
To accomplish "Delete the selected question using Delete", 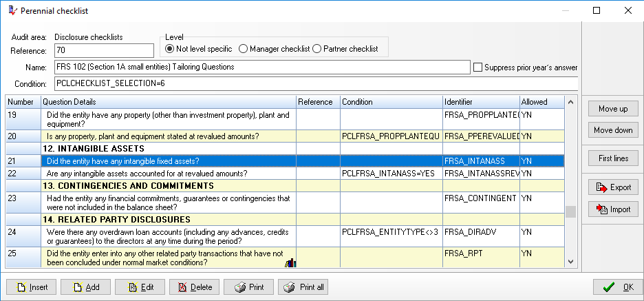I will pos(194,287).
